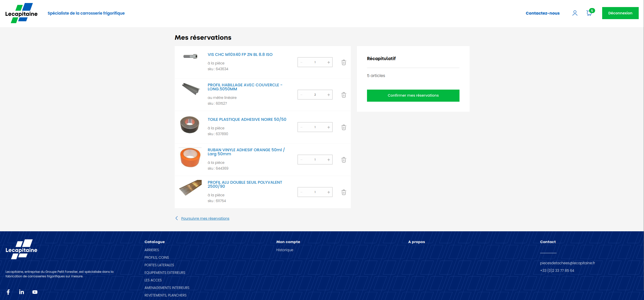Open Historique under Mon compte
The image size is (644, 300).
coord(285,250)
